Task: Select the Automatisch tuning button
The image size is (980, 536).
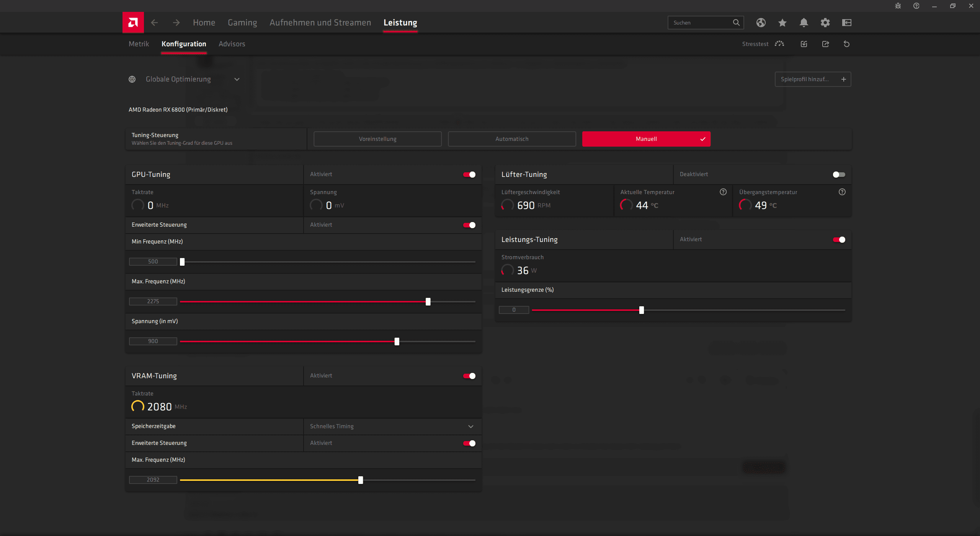Action: [512, 139]
